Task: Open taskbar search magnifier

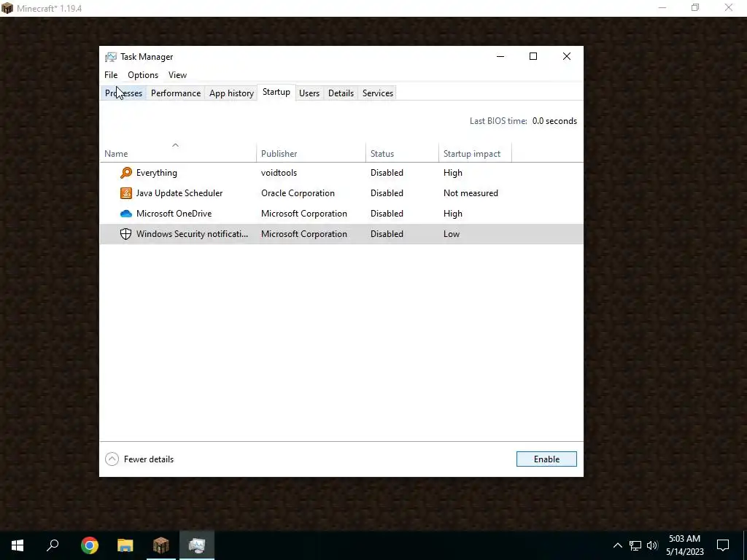Action: click(53, 545)
